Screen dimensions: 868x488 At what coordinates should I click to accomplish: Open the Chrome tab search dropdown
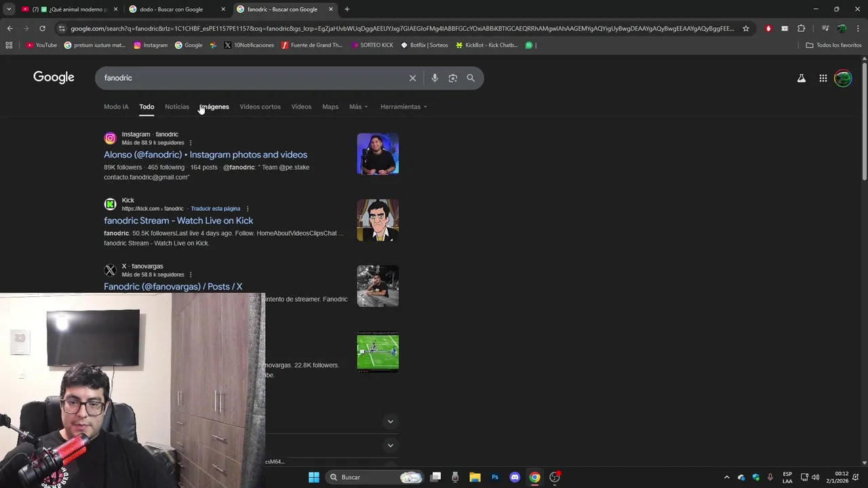coord(9,9)
